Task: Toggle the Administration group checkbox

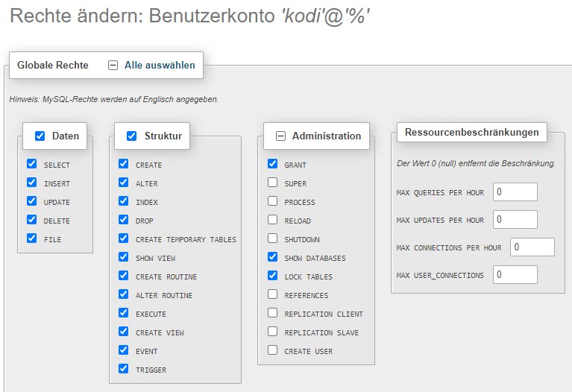Action: (281, 136)
